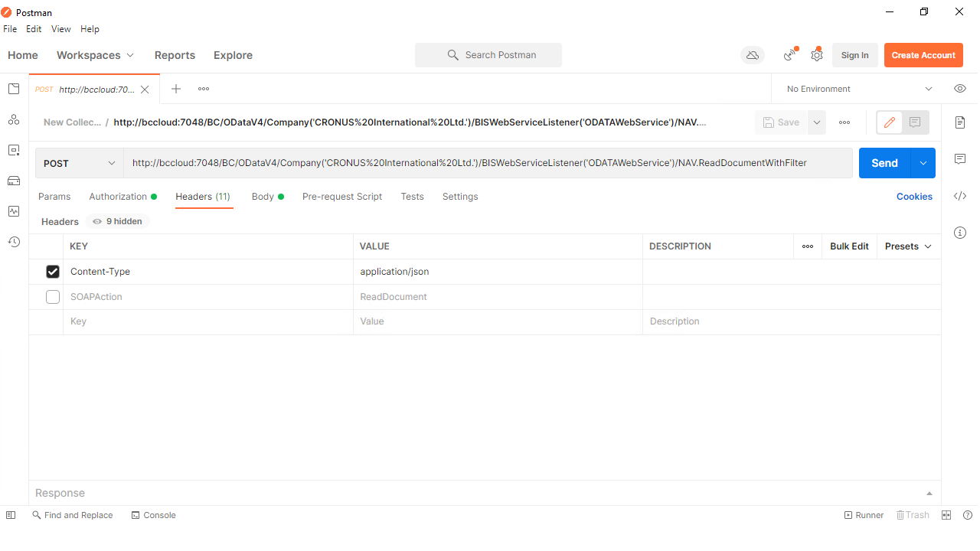Open Reports page
This screenshot has width=980, height=551.
pos(175,55)
